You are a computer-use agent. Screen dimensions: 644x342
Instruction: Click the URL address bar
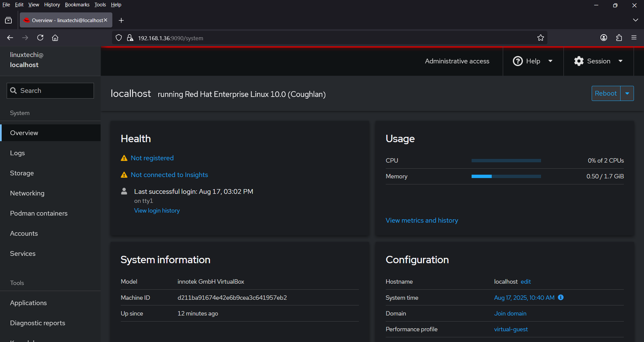click(330, 38)
